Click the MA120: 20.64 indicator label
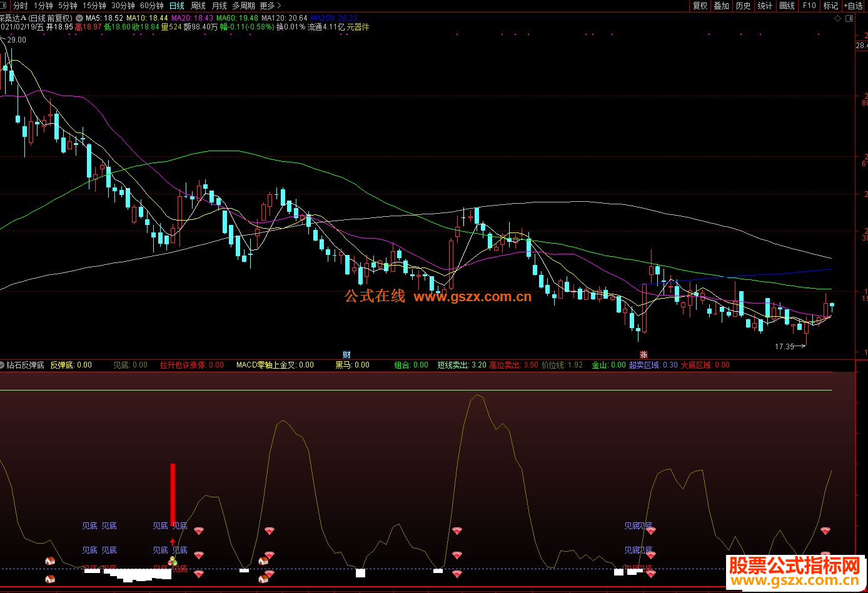Viewport: 868px width, 593px height. coord(285,18)
